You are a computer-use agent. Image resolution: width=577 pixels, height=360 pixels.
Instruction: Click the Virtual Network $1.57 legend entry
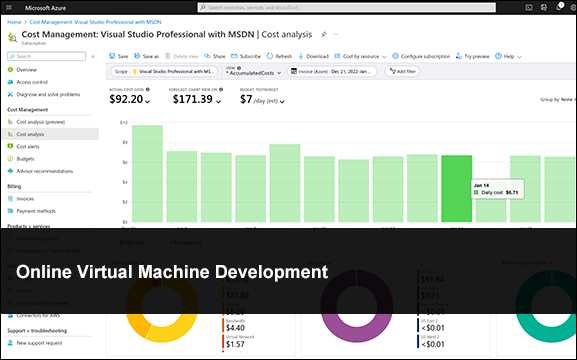238,342
